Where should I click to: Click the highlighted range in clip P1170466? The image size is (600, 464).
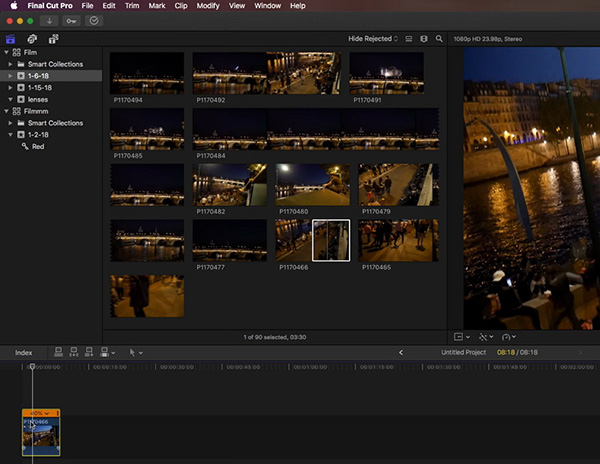(x=331, y=240)
